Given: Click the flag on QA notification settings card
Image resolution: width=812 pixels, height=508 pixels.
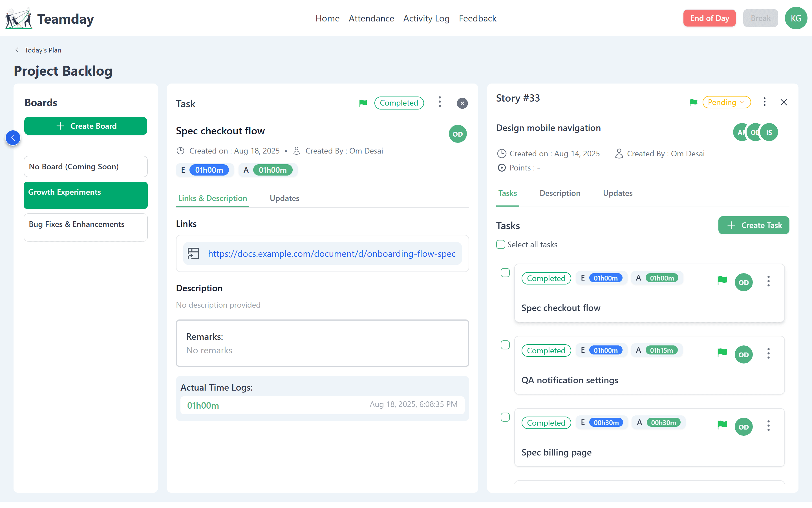Looking at the screenshot, I should pyautogui.click(x=722, y=352).
